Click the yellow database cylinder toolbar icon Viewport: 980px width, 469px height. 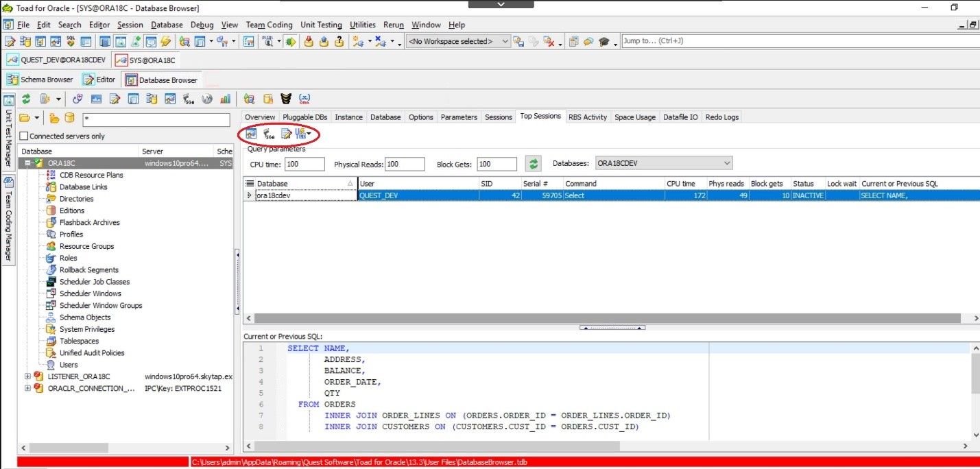coord(268,99)
